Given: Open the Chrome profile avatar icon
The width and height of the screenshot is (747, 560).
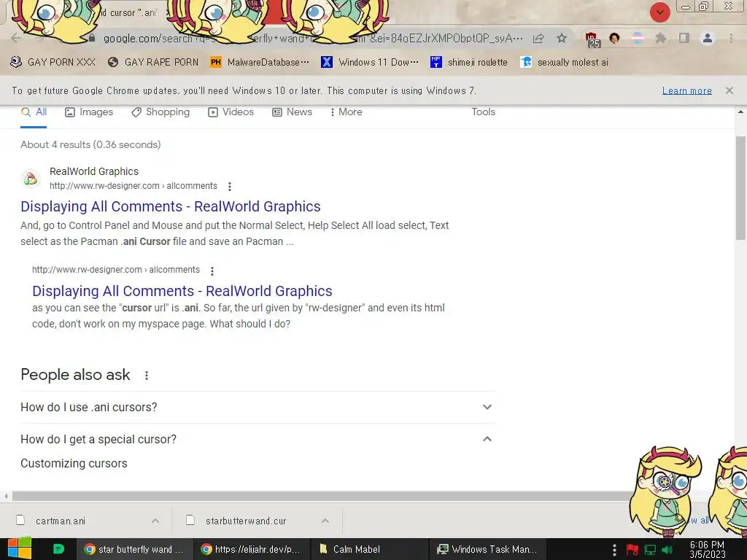Looking at the screenshot, I should (x=708, y=38).
